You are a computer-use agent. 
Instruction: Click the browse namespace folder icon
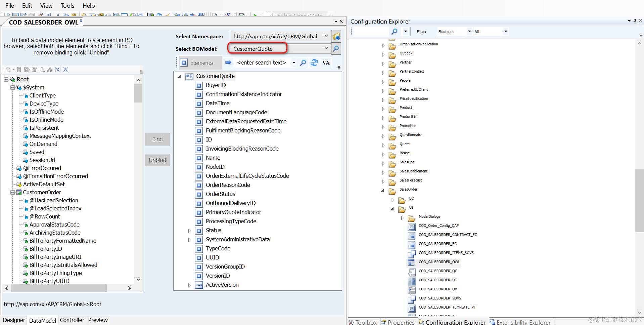point(336,36)
